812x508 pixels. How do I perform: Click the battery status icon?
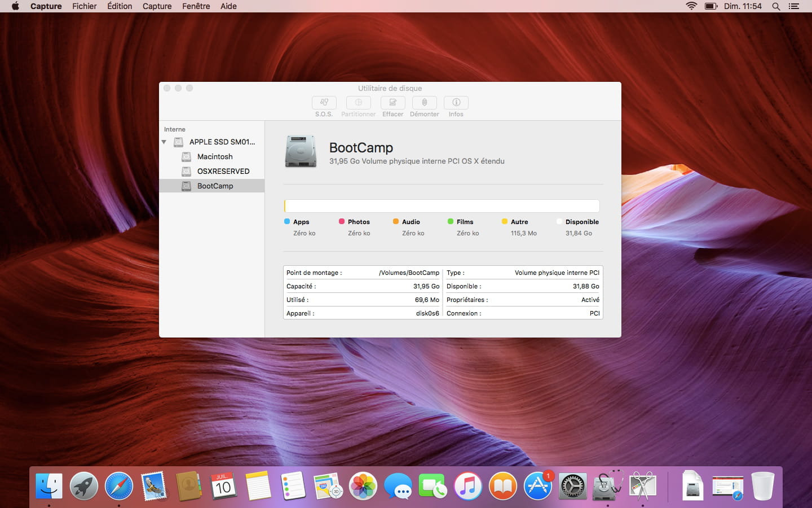coord(710,6)
